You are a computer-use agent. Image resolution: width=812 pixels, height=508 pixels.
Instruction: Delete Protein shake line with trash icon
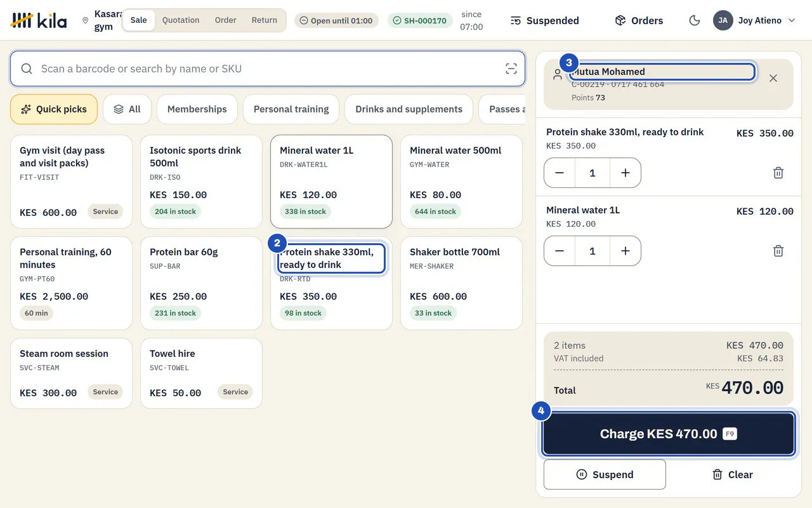778,173
